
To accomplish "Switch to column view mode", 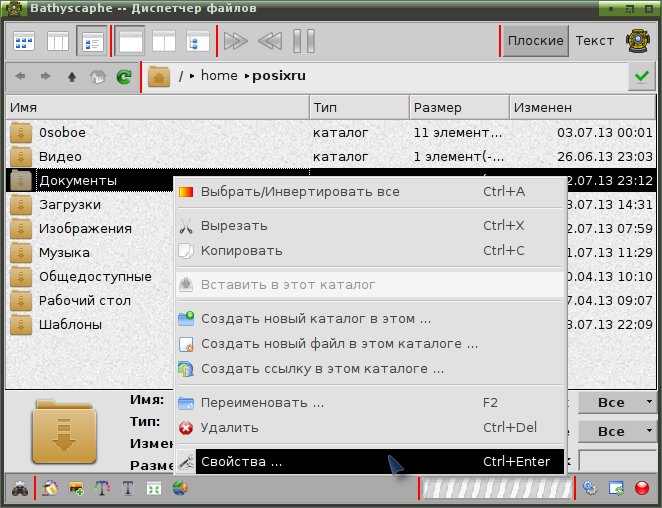I will [58, 41].
